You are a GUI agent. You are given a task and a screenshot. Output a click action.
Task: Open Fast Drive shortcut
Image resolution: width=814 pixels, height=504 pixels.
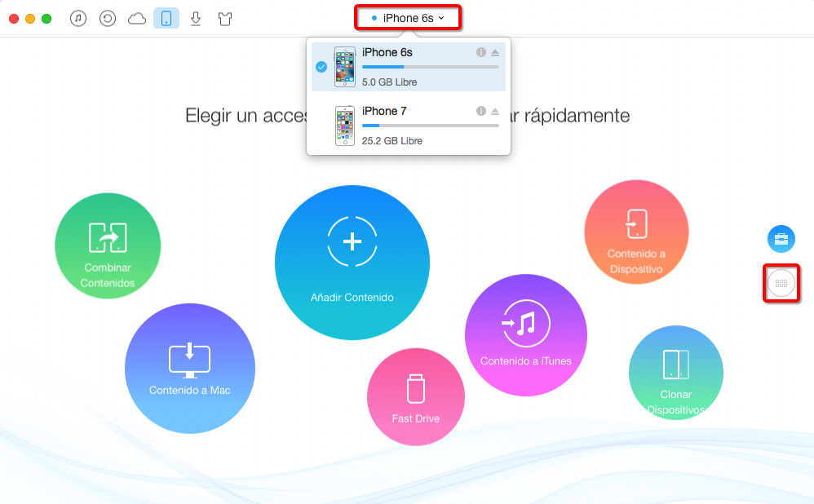[x=416, y=396]
